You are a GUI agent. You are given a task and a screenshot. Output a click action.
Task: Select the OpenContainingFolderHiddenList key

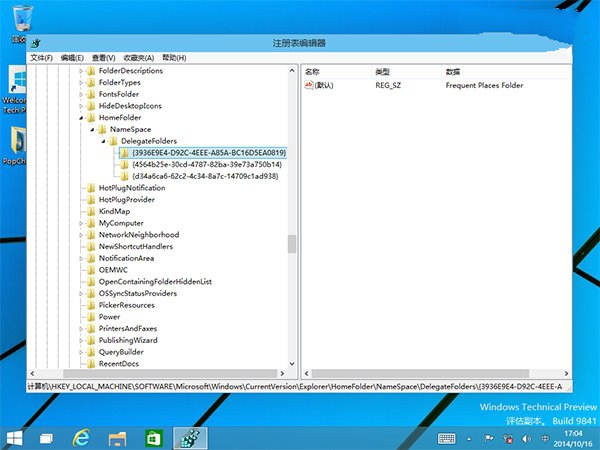point(155,282)
